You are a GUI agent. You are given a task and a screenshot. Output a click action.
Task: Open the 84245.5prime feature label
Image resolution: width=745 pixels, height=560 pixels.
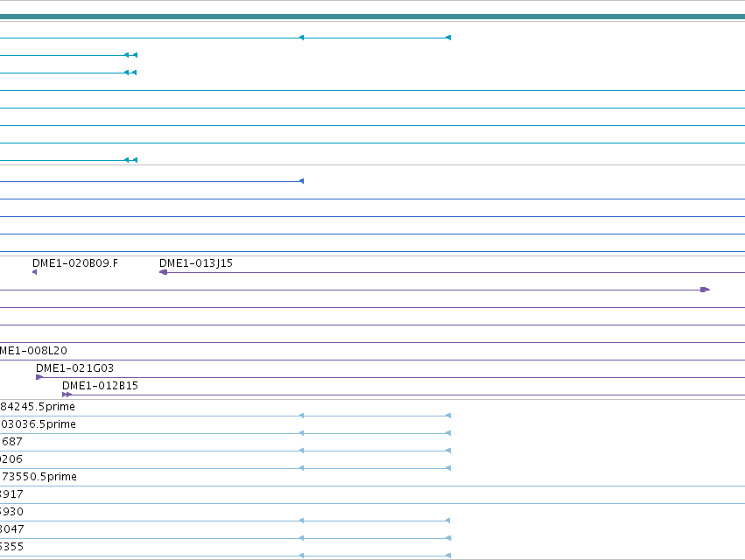[x=38, y=407]
